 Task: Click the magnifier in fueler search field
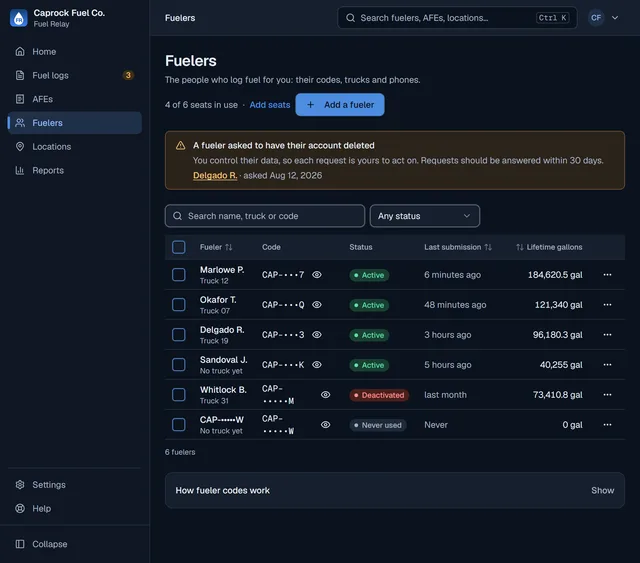tap(178, 216)
